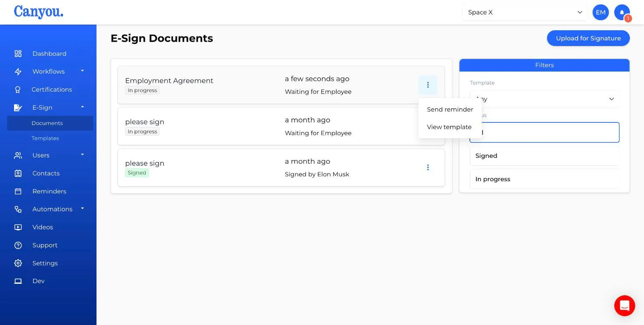Open the Template filter dropdown
The width and height of the screenshot is (644, 325).
pyautogui.click(x=544, y=99)
